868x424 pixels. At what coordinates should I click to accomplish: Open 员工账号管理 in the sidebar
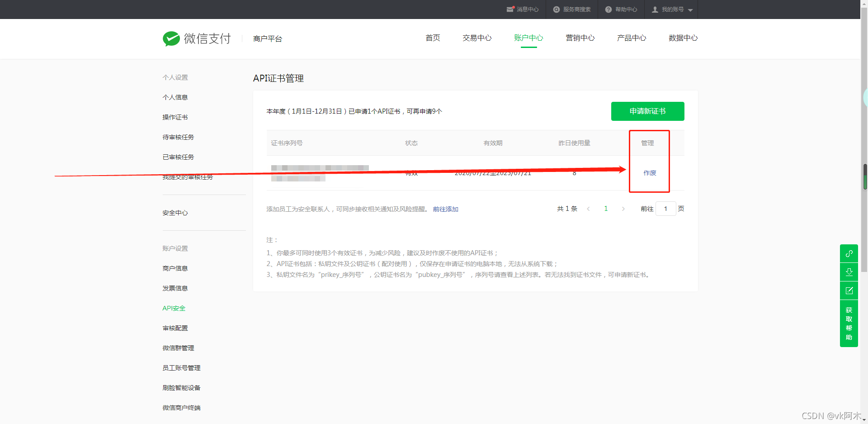pos(181,368)
